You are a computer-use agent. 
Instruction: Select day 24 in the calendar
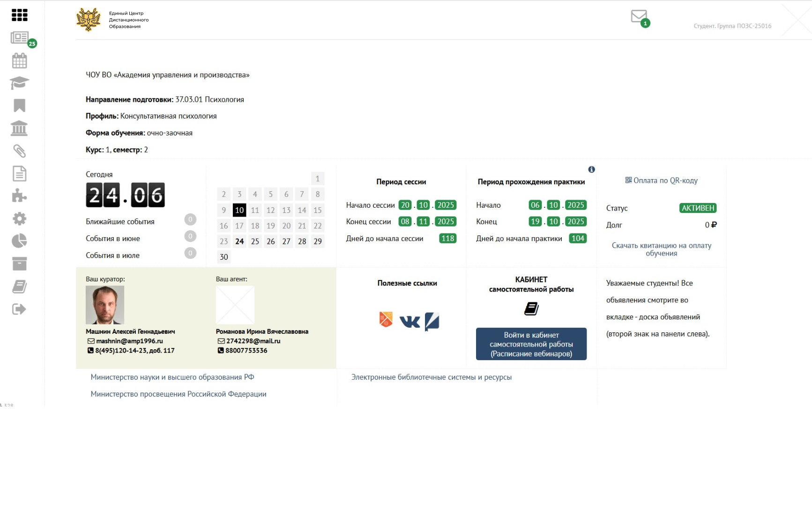239,241
